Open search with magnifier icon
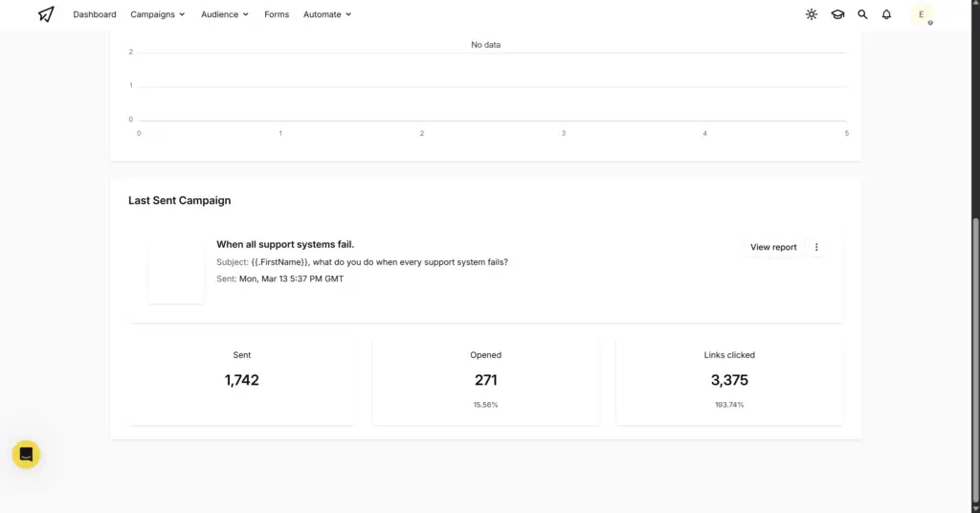 [x=862, y=14]
